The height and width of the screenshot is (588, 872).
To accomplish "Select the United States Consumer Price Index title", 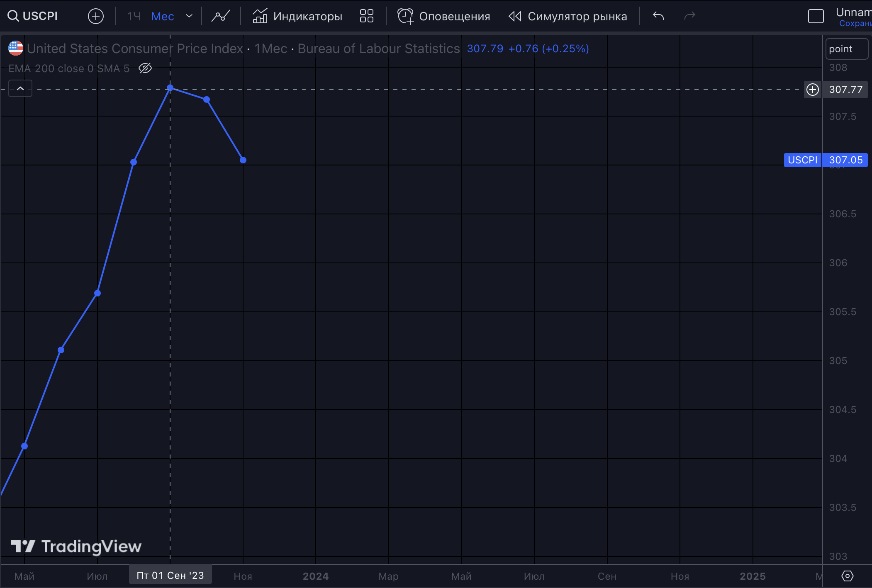I will tap(135, 49).
